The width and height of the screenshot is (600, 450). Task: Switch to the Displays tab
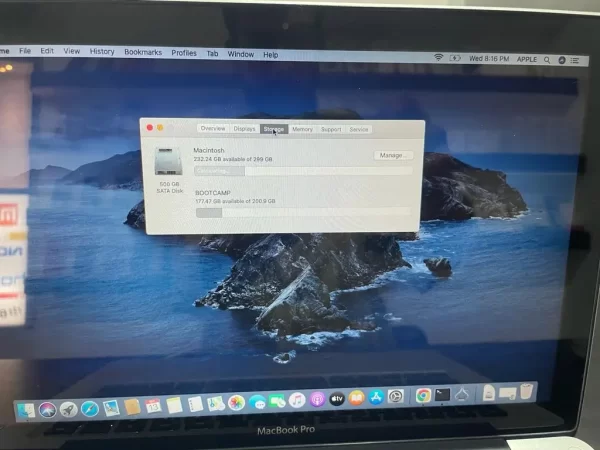pos(244,129)
